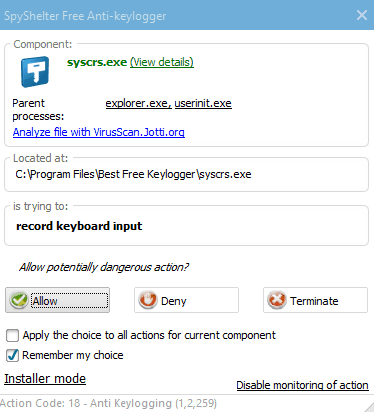
Task: Click the orange hand Deny icon
Action: pyautogui.click(x=148, y=300)
